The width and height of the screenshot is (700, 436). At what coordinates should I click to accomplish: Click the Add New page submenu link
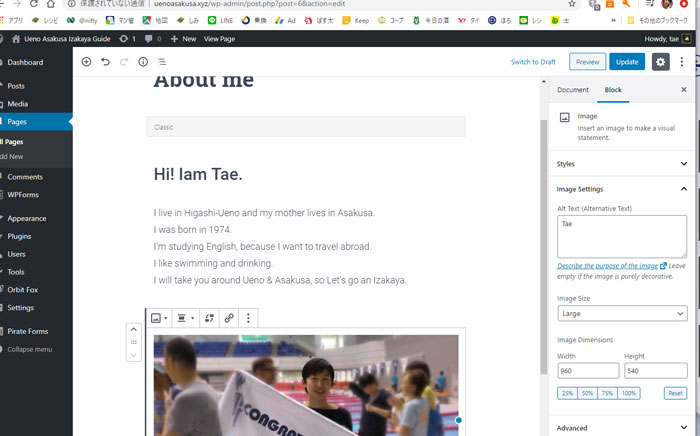(x=12, y=157)
